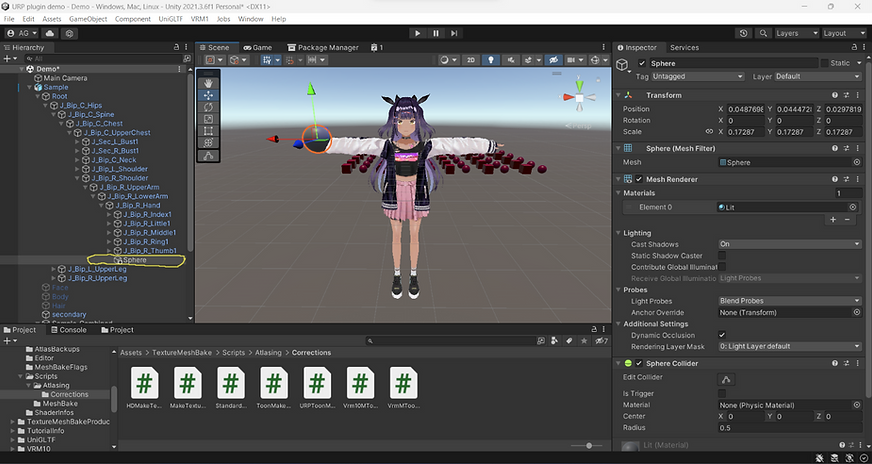Click the draw mode shading sphere icon
Screen dimensions: 872x464
[444, 60]
